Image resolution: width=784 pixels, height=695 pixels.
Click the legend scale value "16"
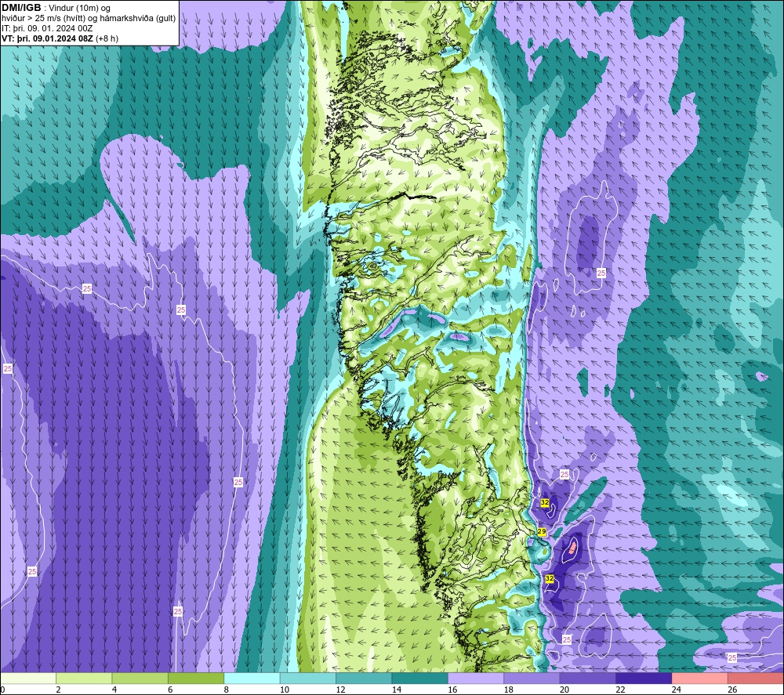(x=452, y=690)
